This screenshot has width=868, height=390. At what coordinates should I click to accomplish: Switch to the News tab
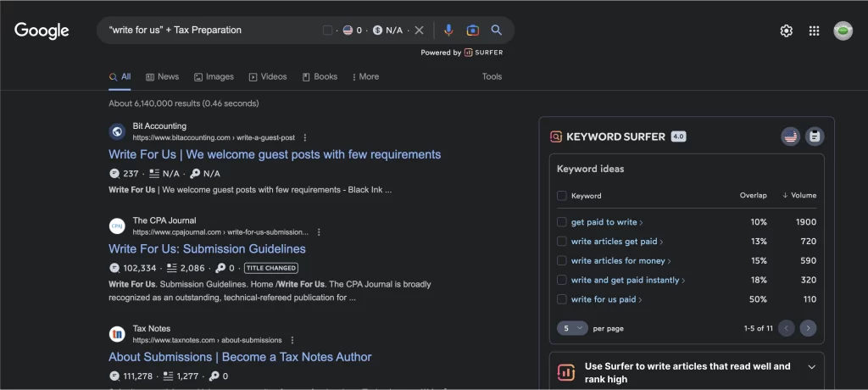[x=162, y=77]
